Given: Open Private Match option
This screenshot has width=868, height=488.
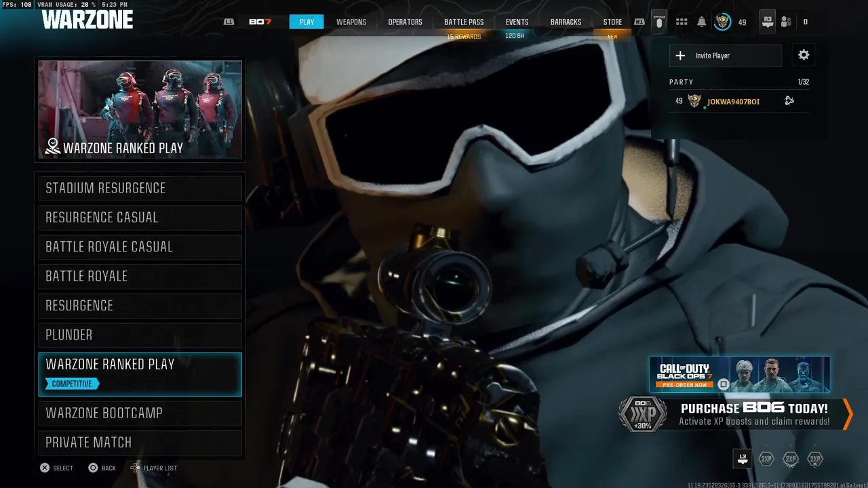Looking at the screenshot, I should coord(140,442).
